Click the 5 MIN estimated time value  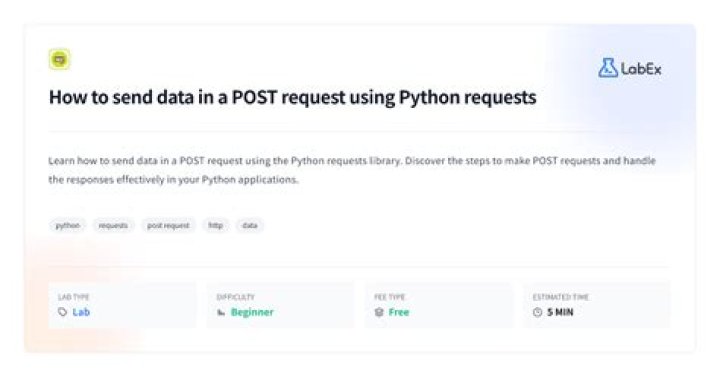560,312
